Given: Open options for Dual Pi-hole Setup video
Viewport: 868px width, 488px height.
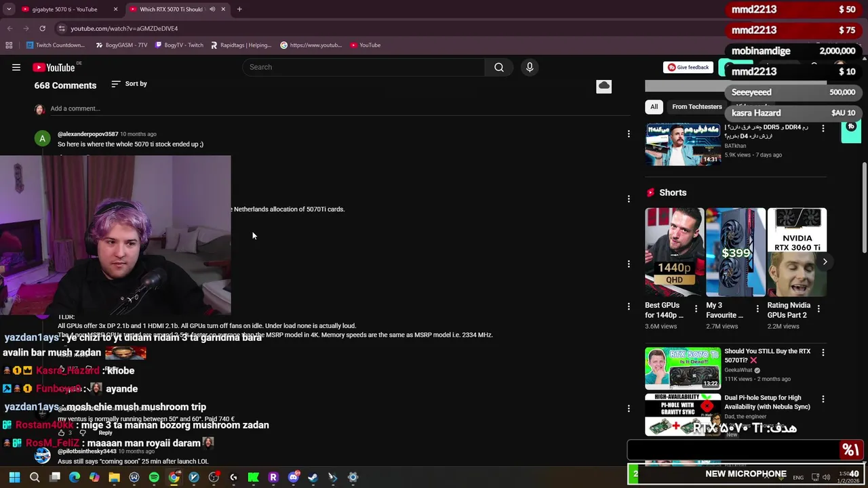Looking at the screenshot, I should click(x=823, y=399).
